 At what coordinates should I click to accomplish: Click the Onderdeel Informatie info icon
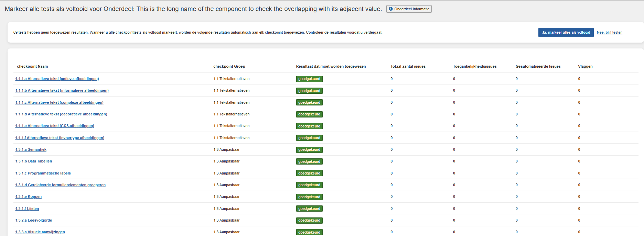coord(391,9)
